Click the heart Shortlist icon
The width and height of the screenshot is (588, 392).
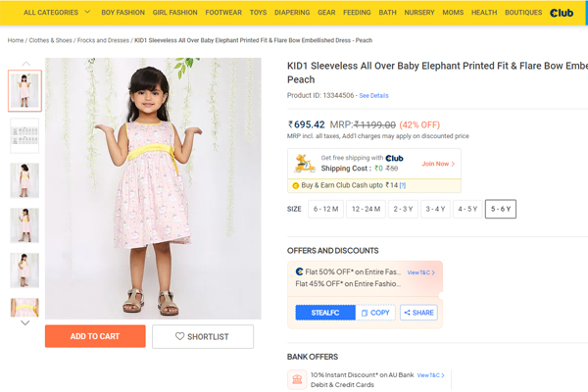point(180,336)
